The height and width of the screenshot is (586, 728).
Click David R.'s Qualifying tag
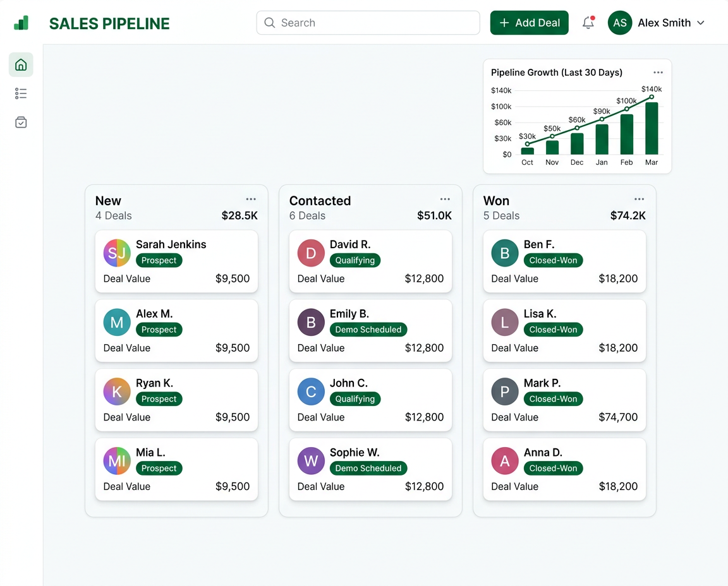tap(355, 260)
